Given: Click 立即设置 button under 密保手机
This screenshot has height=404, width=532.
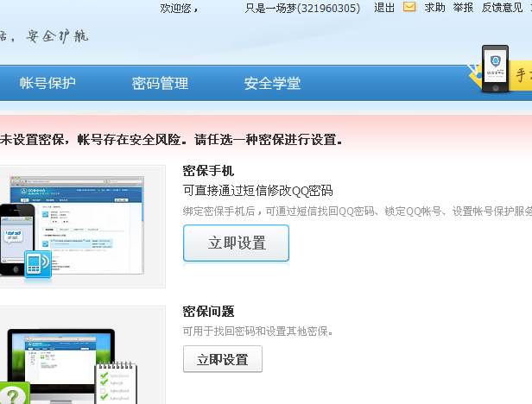Looking at the screenshot, I should pyautogui.click(x=236, y=243).
